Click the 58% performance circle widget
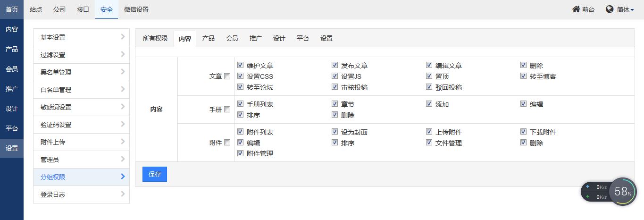 point(623,191)
